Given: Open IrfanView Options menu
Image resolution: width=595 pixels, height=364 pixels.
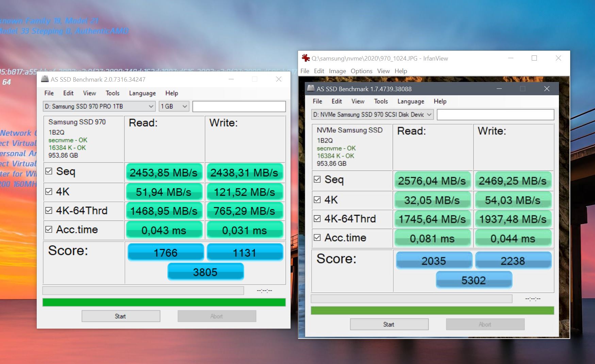Looking at the screenshot, I should [361, 71].
